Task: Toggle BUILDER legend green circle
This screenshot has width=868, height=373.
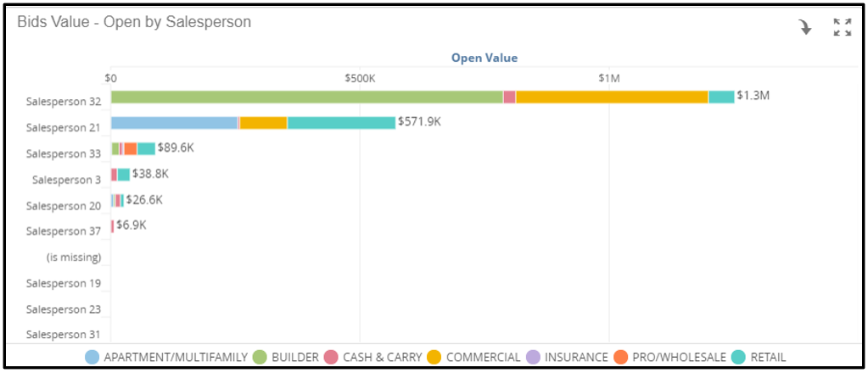Action: (260, 357)
